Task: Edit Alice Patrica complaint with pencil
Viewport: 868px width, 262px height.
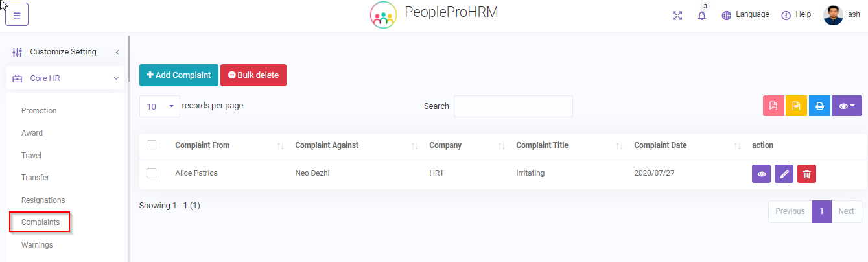Action: pyautogui.click(x=784, y=174)
